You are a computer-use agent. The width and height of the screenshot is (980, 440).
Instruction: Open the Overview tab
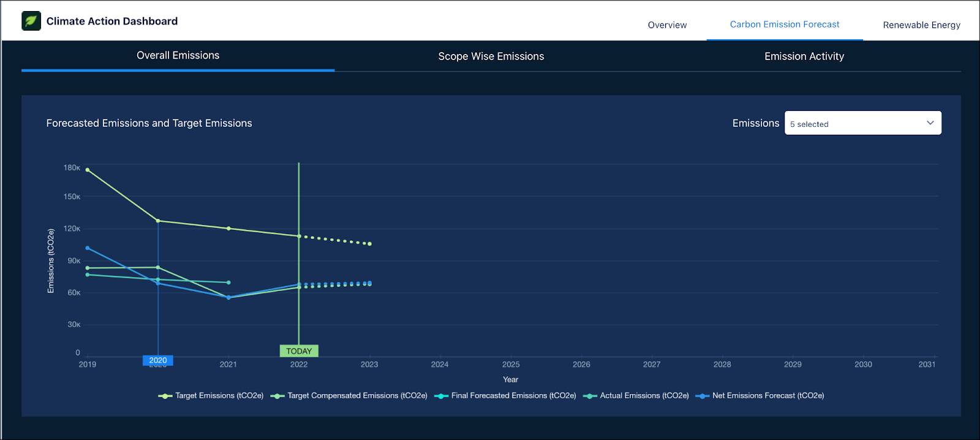click(x=667, y=25)
